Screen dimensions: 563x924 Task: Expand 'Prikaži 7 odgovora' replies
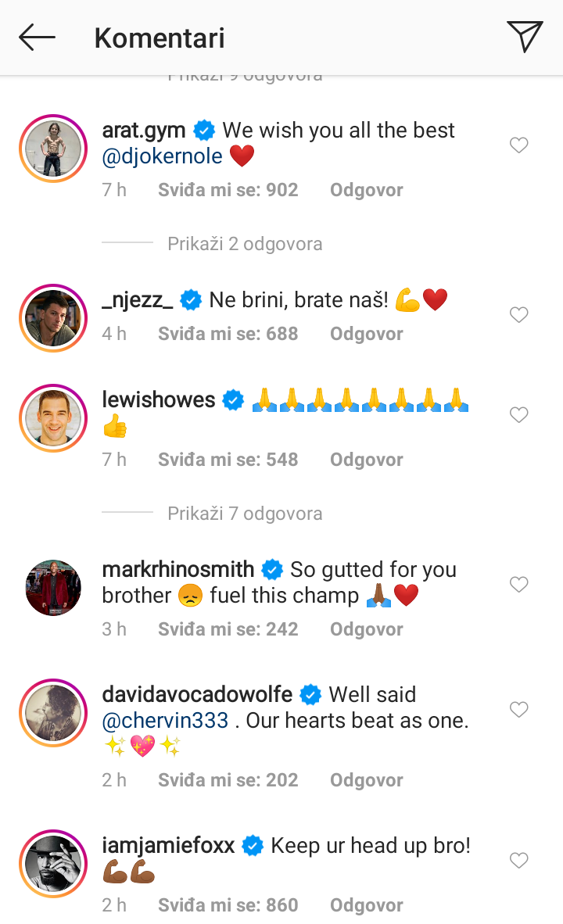tap(245, 514)
